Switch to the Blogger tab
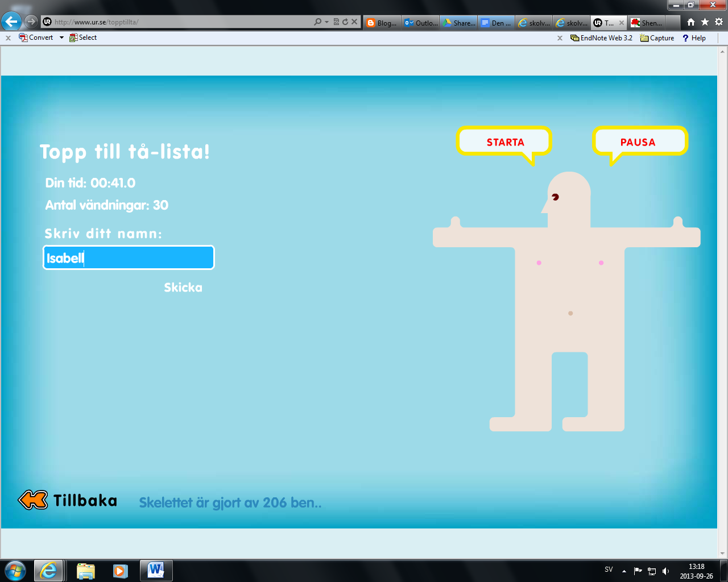728x582 pixels. [382, 23]
